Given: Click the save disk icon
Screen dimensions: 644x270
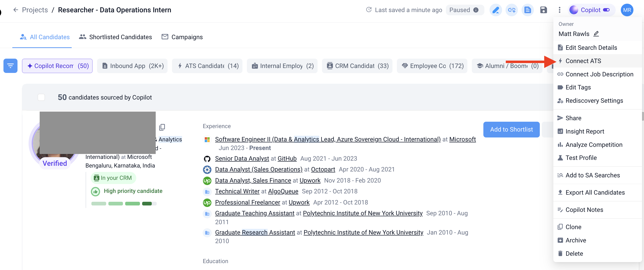Looking at the screenshot, I should tap(543, 10).
